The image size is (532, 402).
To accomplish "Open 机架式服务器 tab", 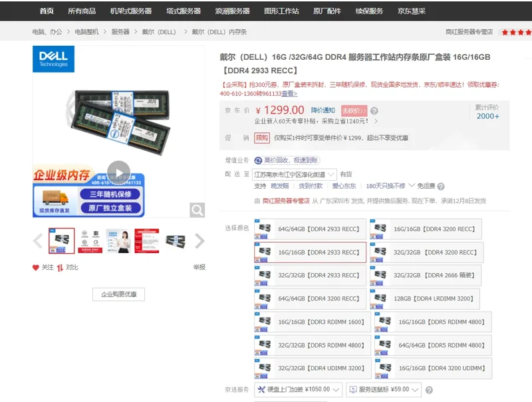I will tap(131, 11).
